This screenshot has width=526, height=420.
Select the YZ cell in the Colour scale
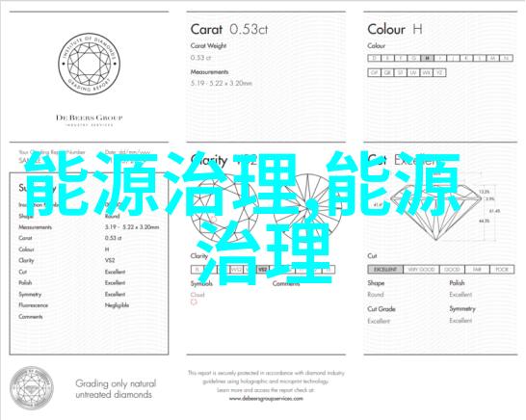point(439,72)
